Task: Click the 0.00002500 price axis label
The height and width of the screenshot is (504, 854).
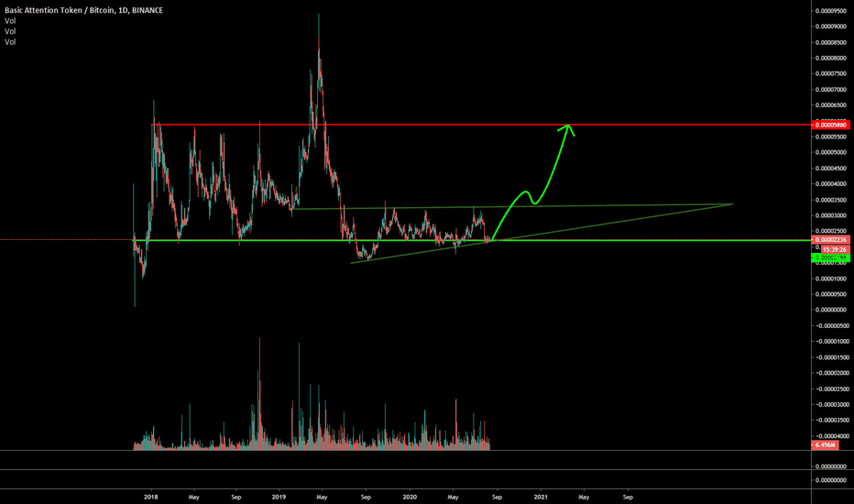Action: click(x=831, y=232)
